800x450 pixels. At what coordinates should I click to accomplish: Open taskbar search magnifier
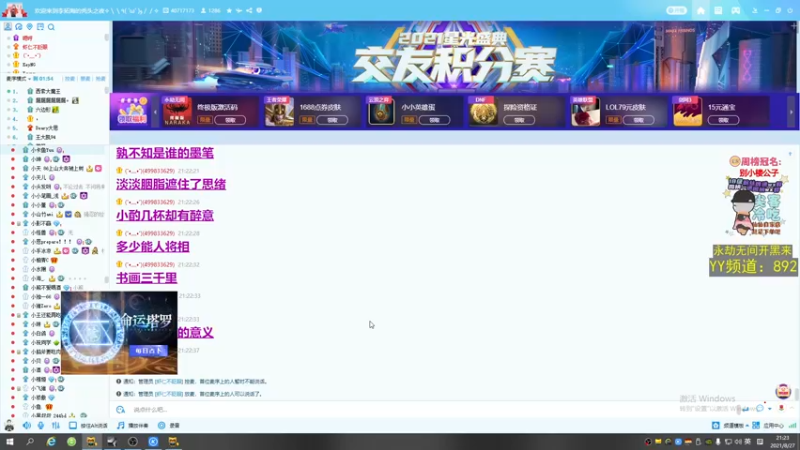click(x=30, y=442)
